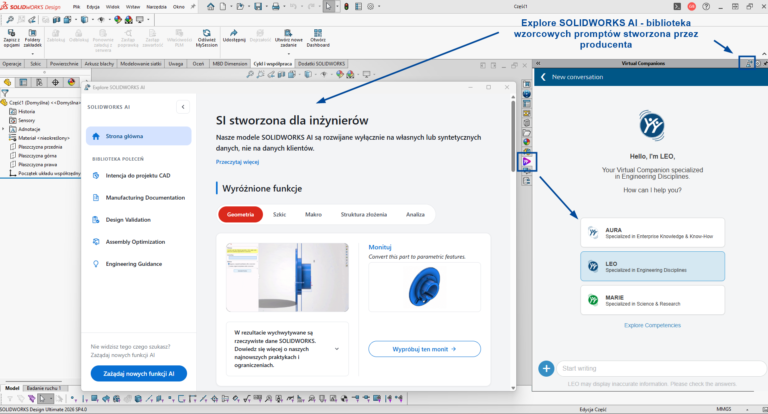Expand the Adnotacje tree node

pyautogui.click(x=3, y=129)
